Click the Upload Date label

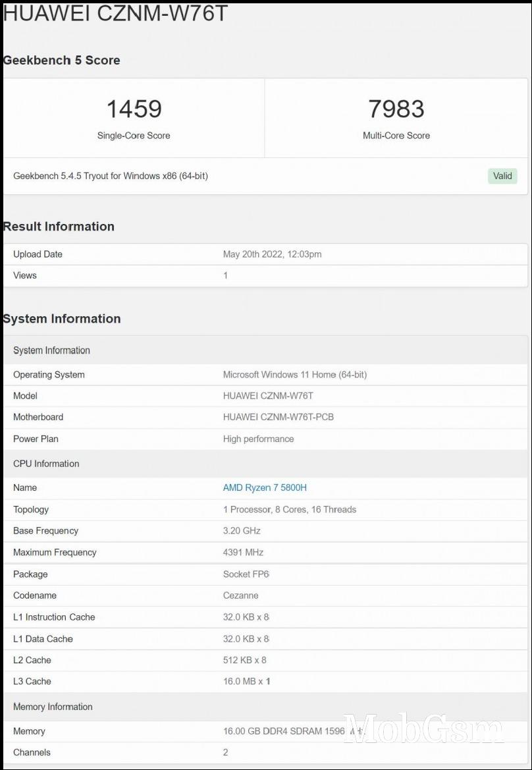(38, 254)
